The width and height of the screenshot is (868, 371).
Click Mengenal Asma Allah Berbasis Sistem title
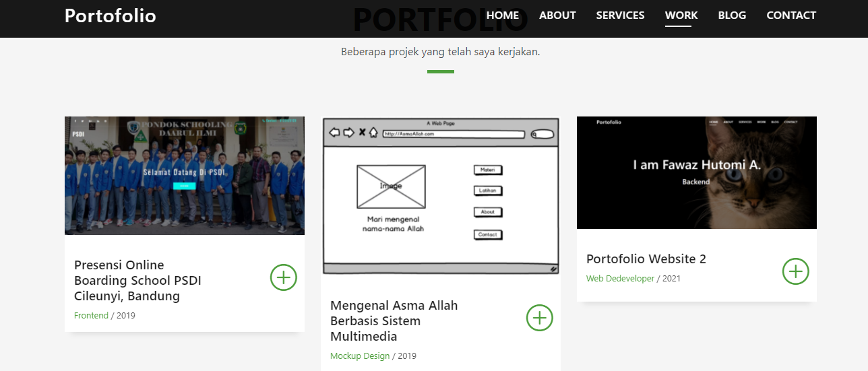(x=394, y=321)
